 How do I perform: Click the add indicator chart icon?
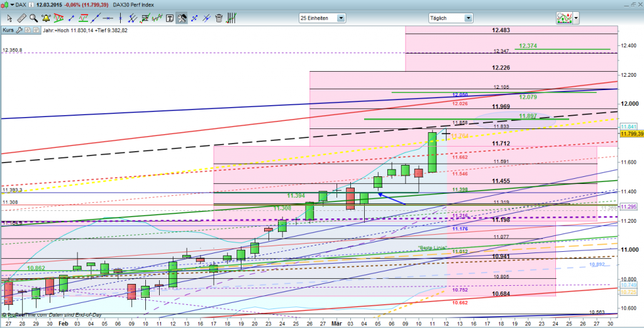point(565,18)
